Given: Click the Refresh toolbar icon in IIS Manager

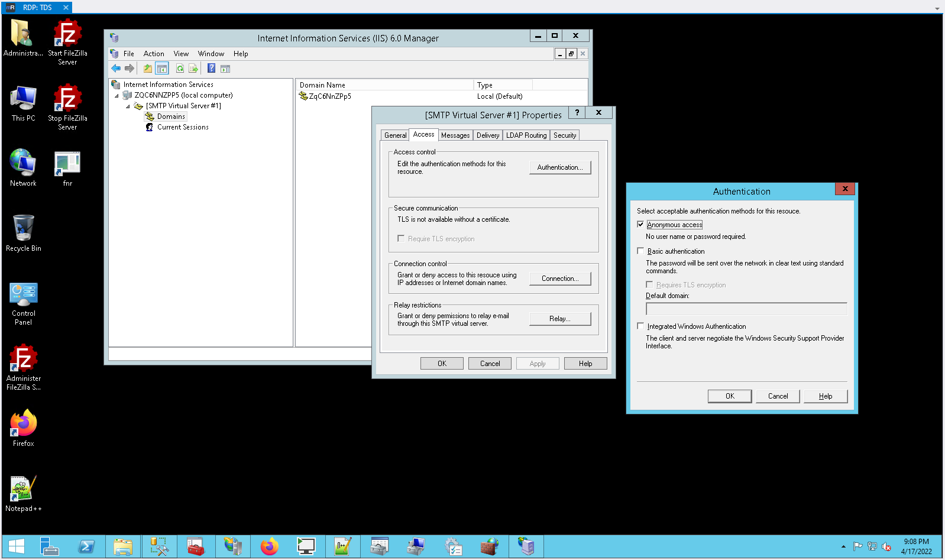Looking at the screenshot, I should pos(180,69).
